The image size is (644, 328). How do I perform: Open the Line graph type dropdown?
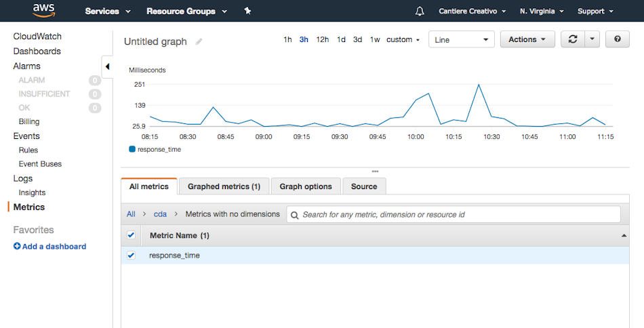[x=461, y=39]
